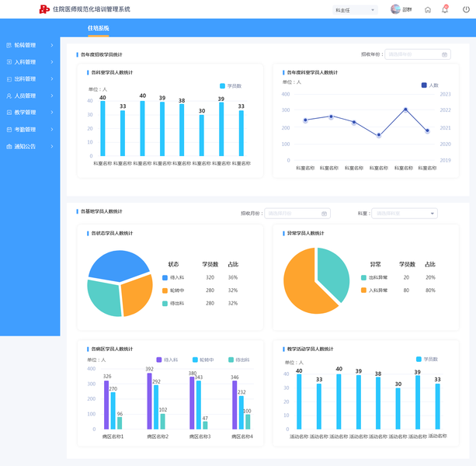This screenshot has height=466, width=476.
Task: Click blue slice of status pie chart
Action: pyautogui.click(x=118, y=265)
